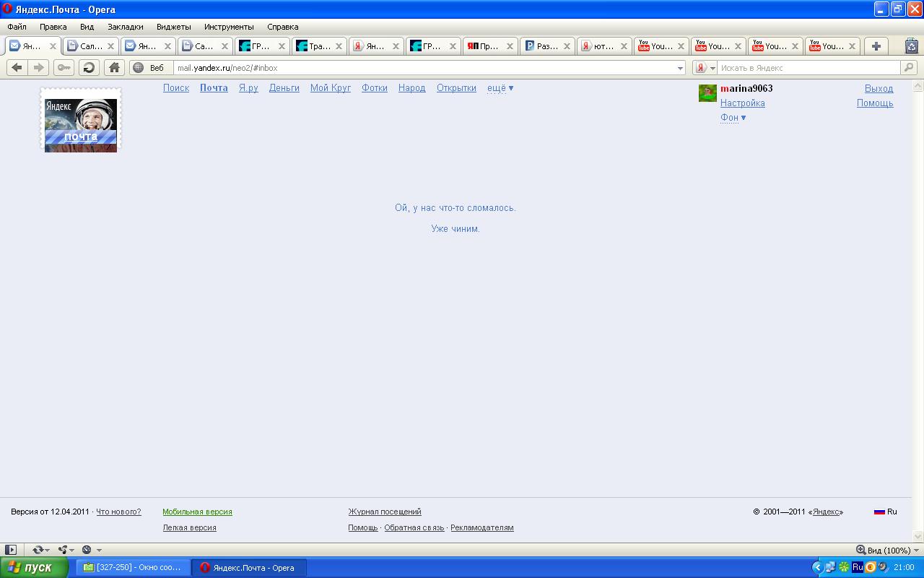Open the Поиск link

tap(176, 88)
